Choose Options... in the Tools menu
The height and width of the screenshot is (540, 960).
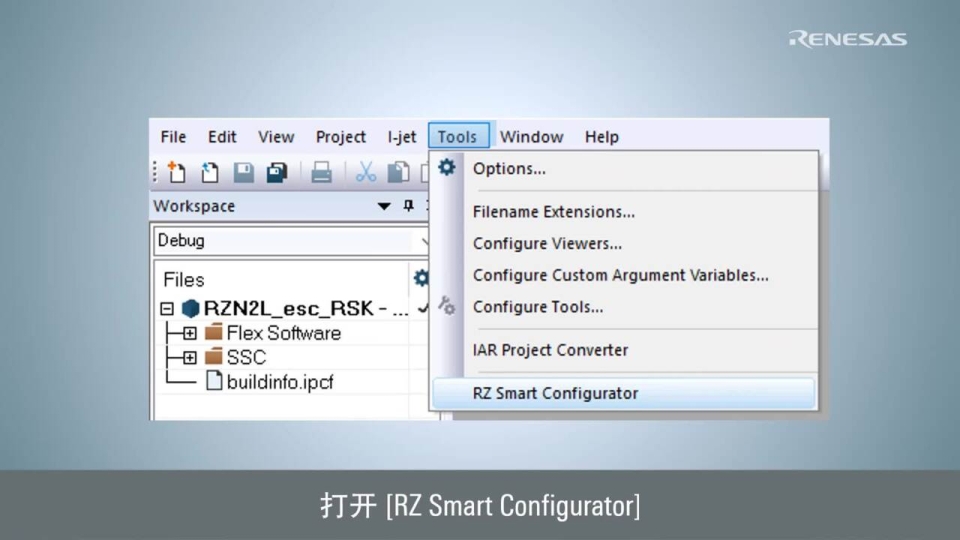(509, 168)
